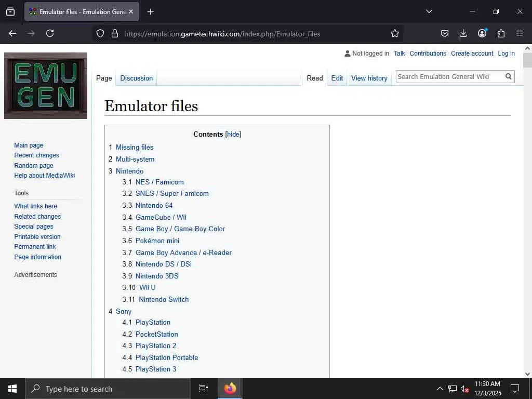This screenshot has height=399, width=532.
Task: Open tracking protection shield icon
Action: [x=100, y=33]
